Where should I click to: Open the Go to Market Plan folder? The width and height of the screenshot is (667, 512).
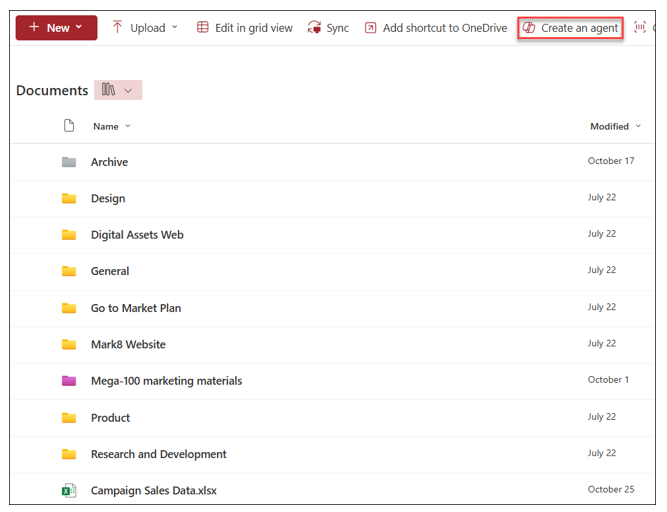pos(136,308)
